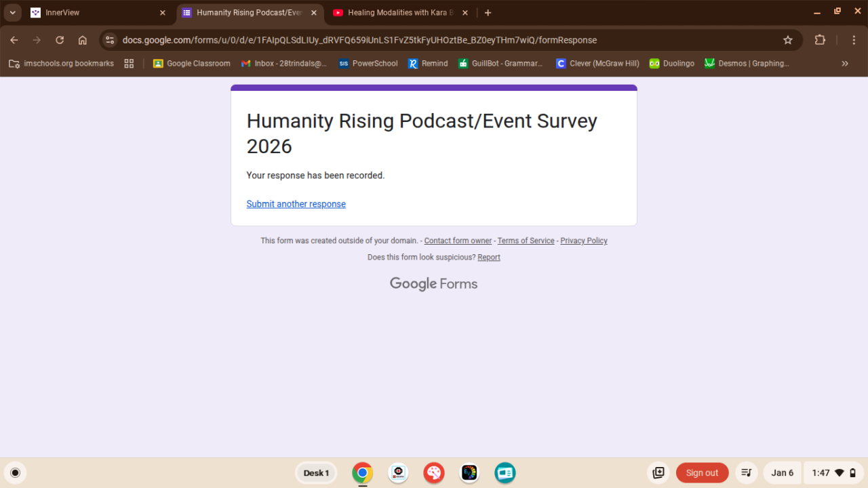
Task: Open the Duolingo bookmark
Action: [672, 64]
